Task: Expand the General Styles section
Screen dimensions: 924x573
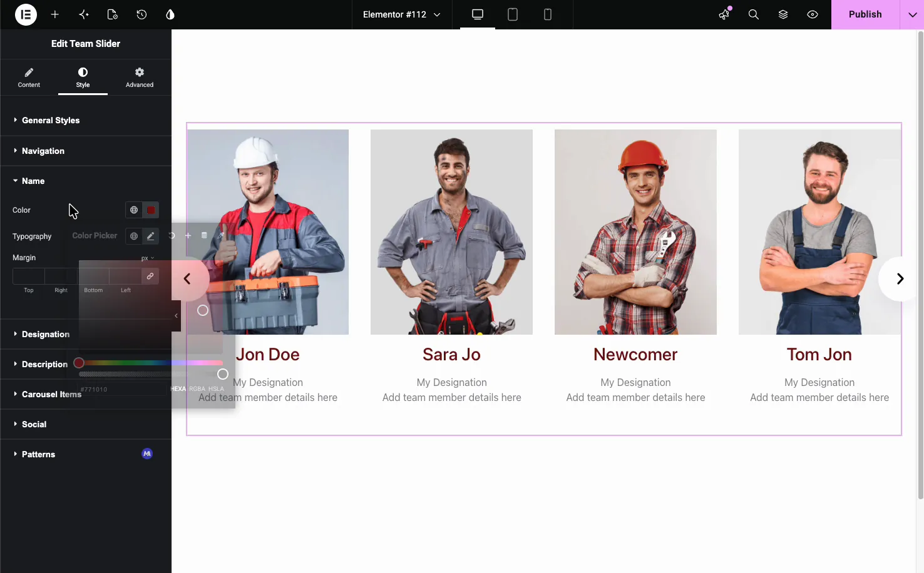Action: (x=86, y=120)
